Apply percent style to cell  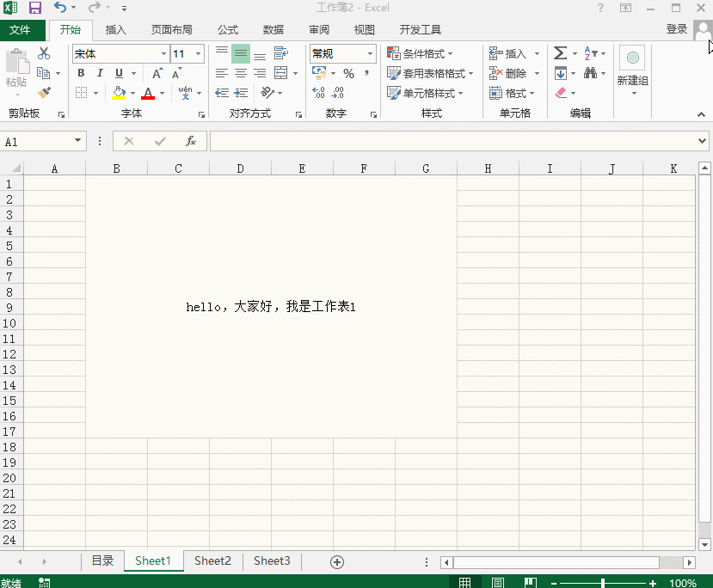[349, 74]
